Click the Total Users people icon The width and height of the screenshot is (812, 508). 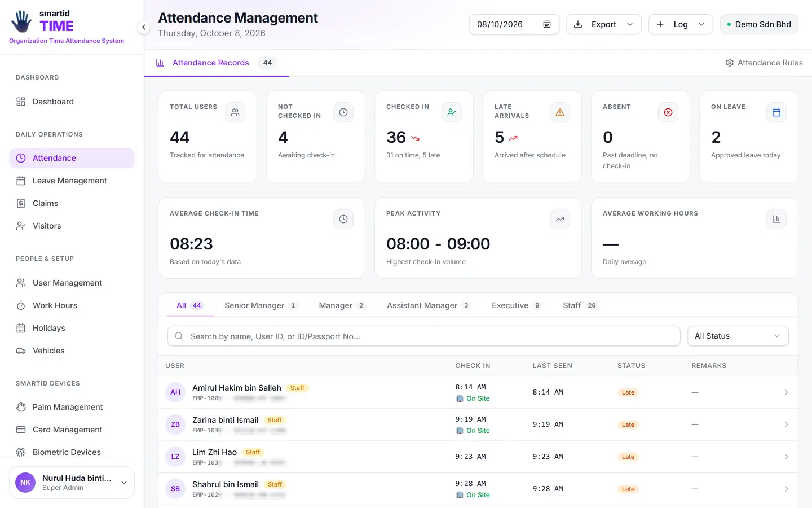pos(235,112)
